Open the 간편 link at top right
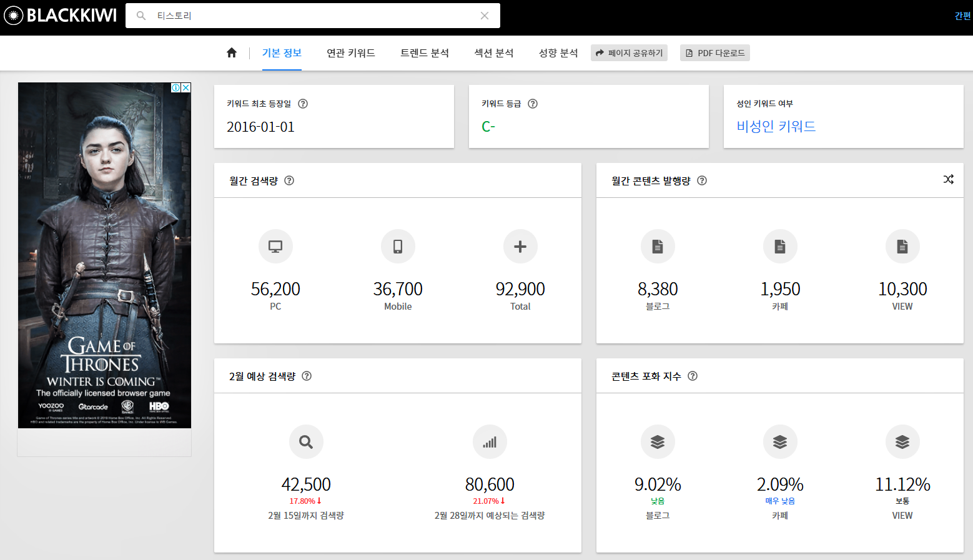The image size is (973, 560). click(x=962, y=16)
